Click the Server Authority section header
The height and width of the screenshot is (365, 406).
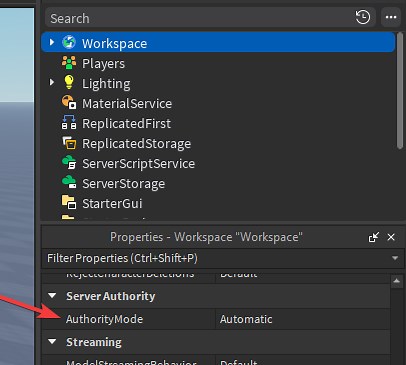click(x=216, y=296)
